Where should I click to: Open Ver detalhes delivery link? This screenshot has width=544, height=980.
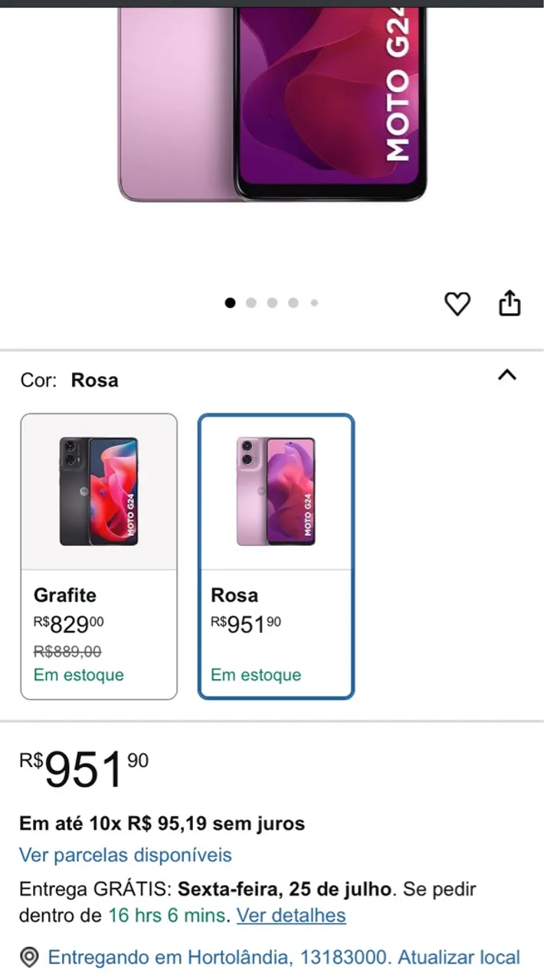click(291, 915)
